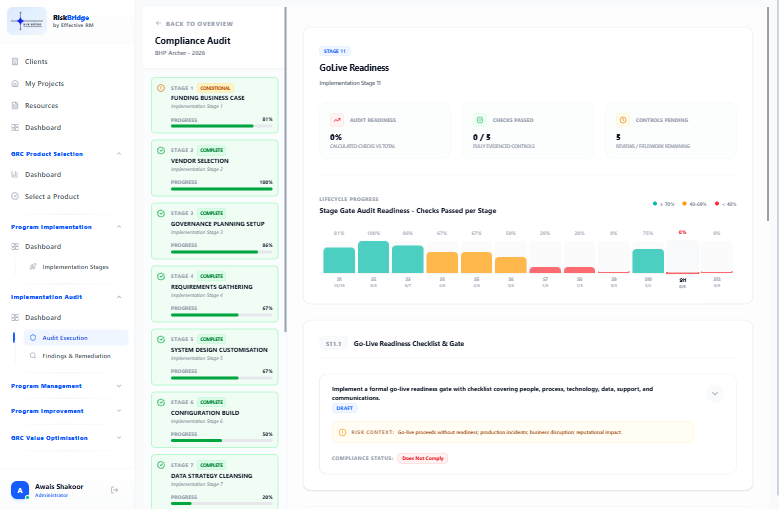The image size is (779, 509).
Task: Click the Implementation Stages rocket icon
Action: pos(33,267)
